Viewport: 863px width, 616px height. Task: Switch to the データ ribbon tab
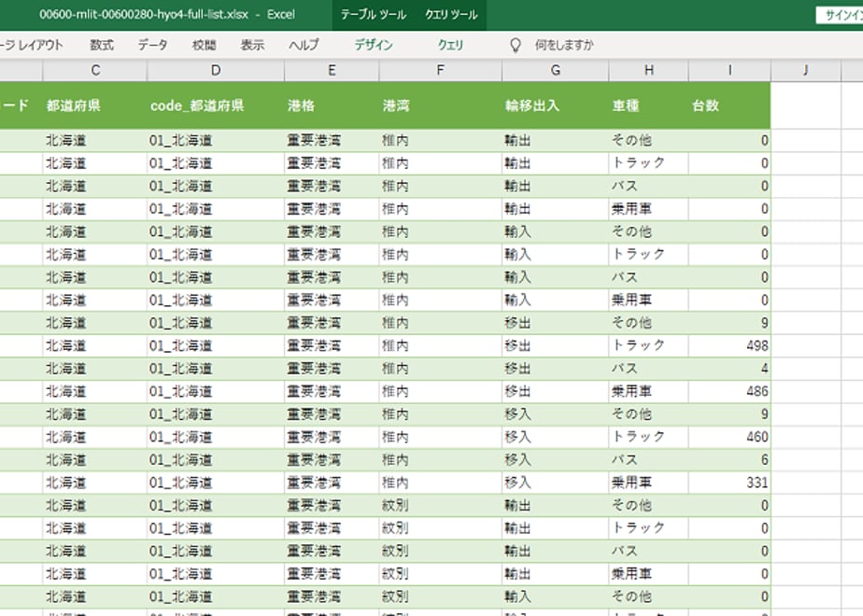click(152, 45)
